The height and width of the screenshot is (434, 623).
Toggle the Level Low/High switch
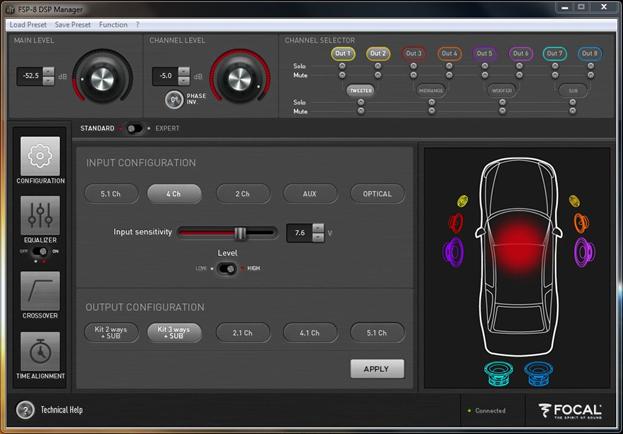[228, 268]
